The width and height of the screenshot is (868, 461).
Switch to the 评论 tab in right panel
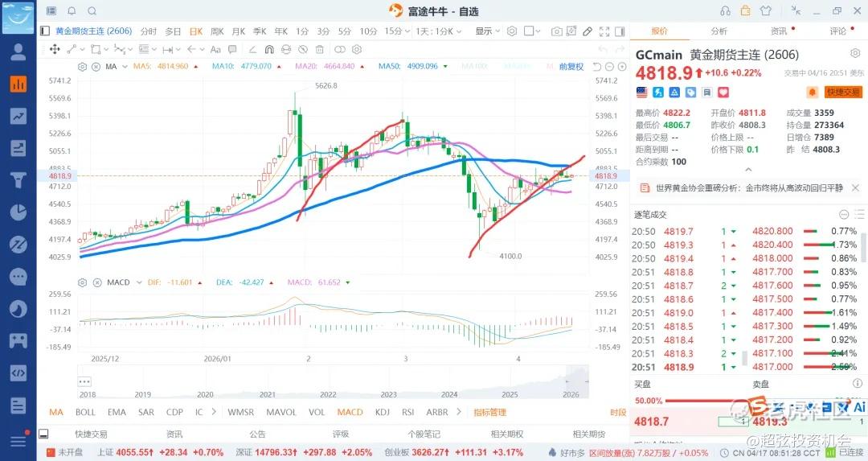(838, 31)
